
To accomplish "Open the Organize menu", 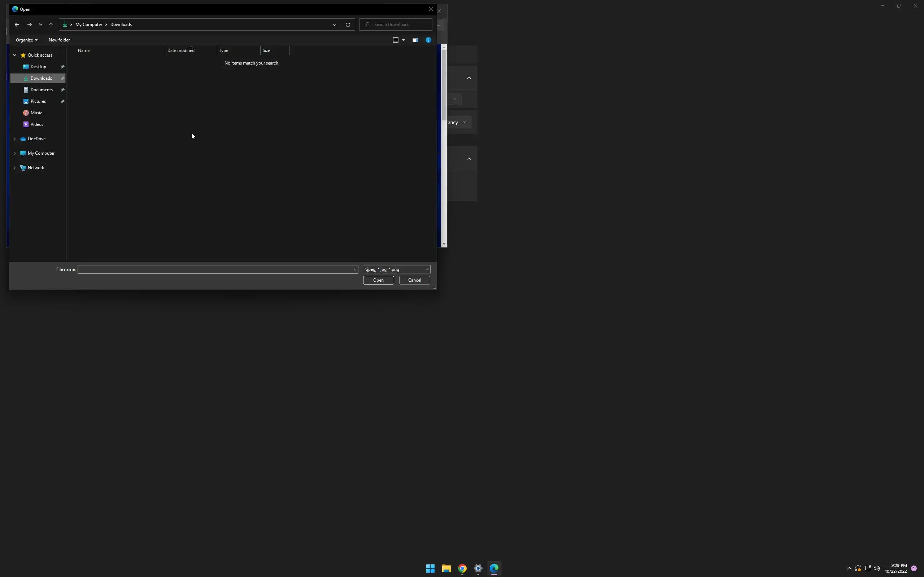I will point(26,40).
